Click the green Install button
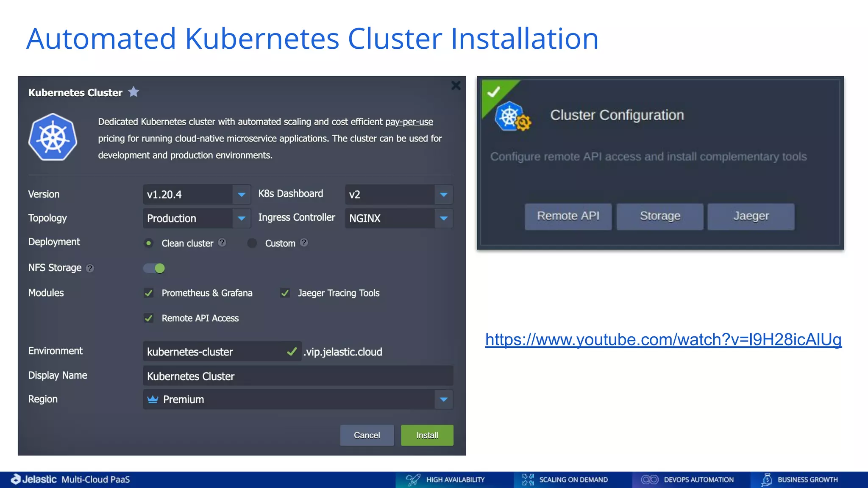Screen dimensions: 868x488 pos(427,435)
